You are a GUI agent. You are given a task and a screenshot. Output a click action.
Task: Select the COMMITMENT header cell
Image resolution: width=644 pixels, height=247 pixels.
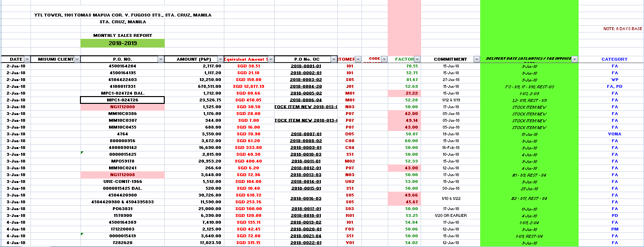point(450,59)
